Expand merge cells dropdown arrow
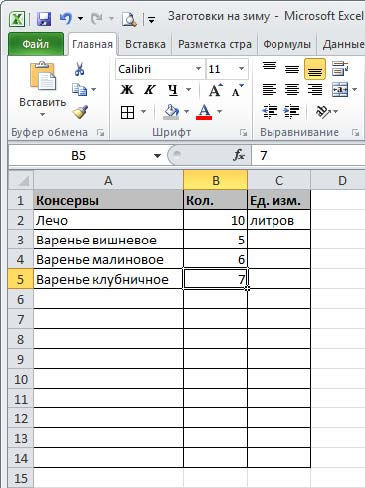The image size is (365, 488). pos(354,89)
